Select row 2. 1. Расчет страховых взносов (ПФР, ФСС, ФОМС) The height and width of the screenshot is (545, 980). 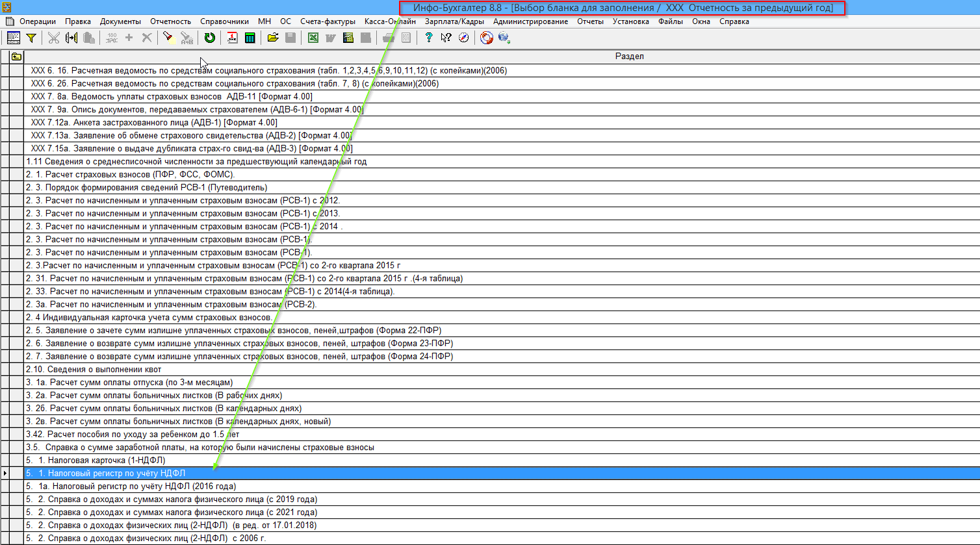(501, 175)
